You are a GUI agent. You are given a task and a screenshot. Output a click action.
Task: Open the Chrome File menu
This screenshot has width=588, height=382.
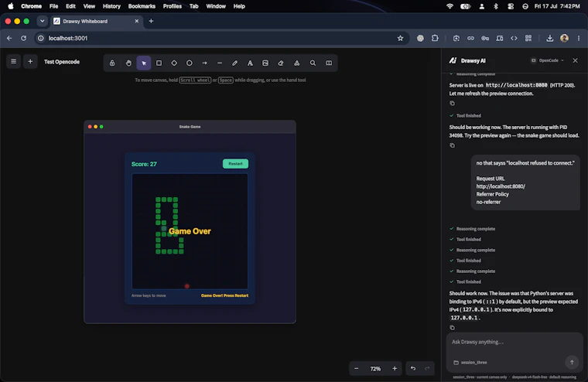click(x=53, y=6)
